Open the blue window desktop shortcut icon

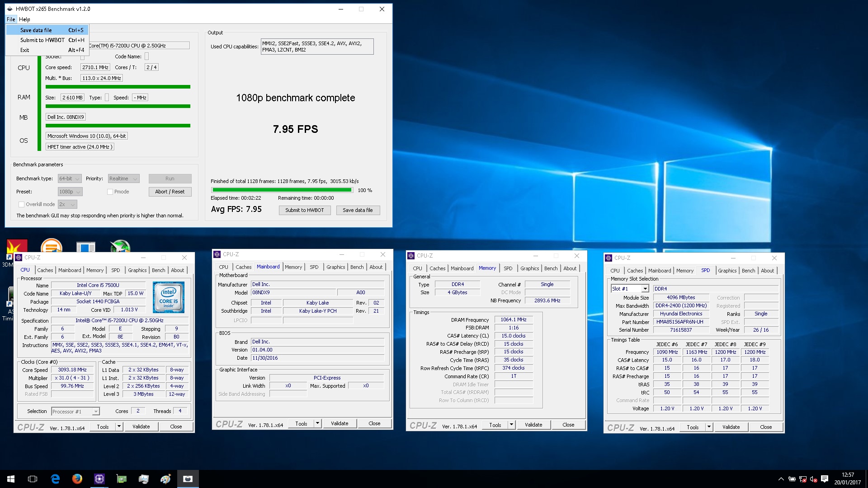point(85,247)
